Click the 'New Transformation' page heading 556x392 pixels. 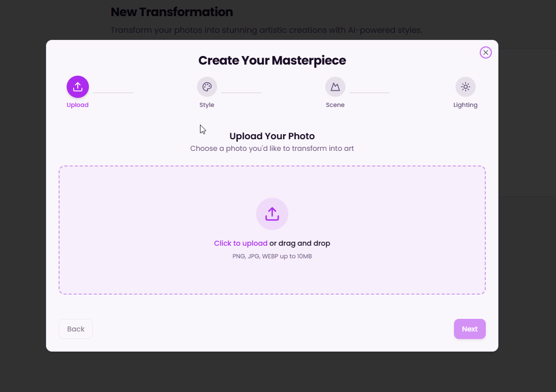pos(172,12)
